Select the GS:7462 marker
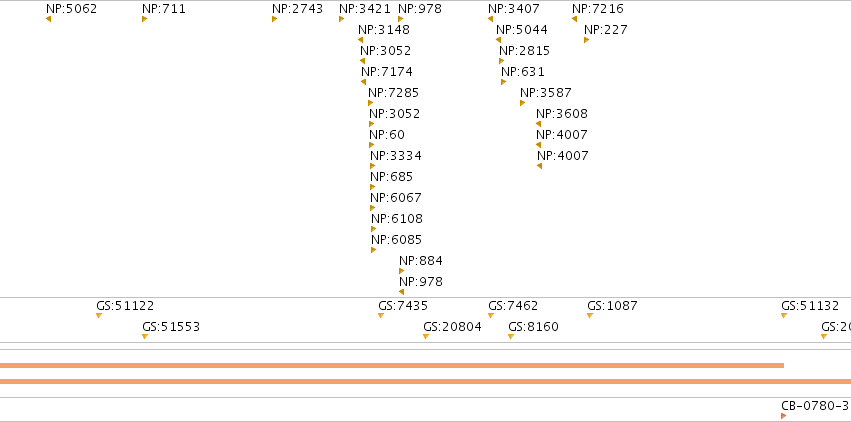Viewport: 851px width, 422px height. coord(491,316)
